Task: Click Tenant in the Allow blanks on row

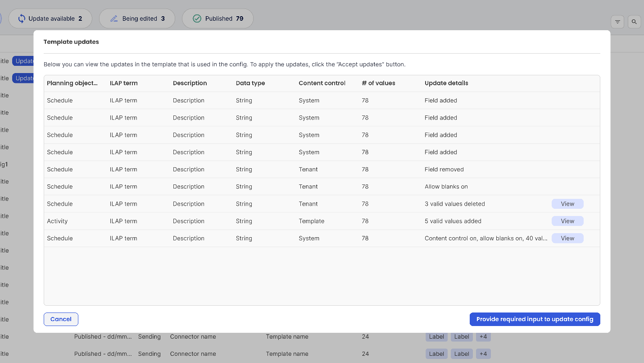Action: click(308, 187)
